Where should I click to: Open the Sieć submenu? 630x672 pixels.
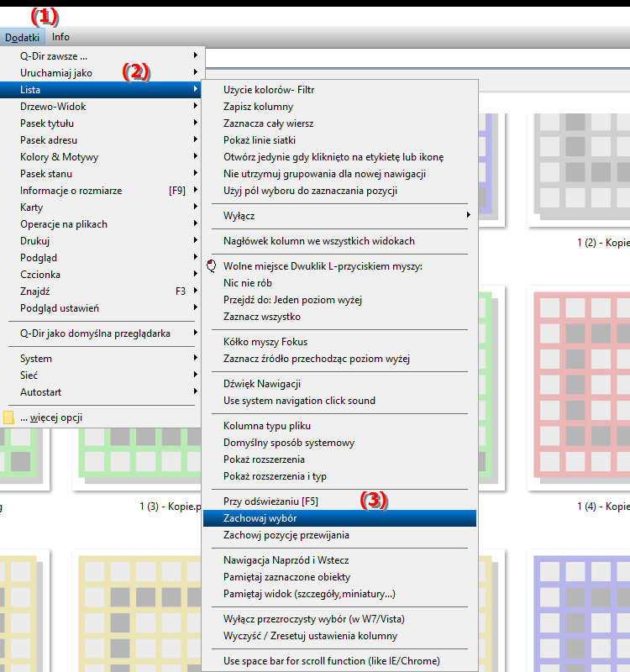pyautogui.click(x=102, y=375)
